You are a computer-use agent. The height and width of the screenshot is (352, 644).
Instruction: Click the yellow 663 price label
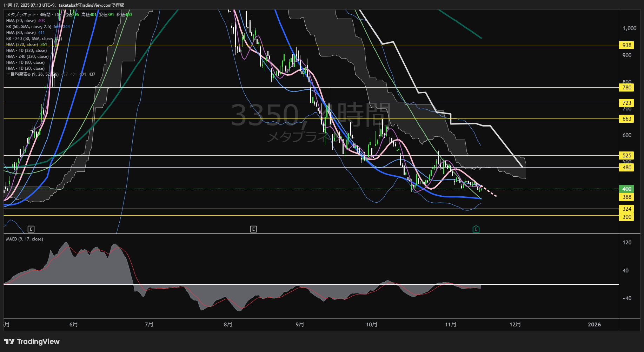pyautogui.click(x=627, y=119)
